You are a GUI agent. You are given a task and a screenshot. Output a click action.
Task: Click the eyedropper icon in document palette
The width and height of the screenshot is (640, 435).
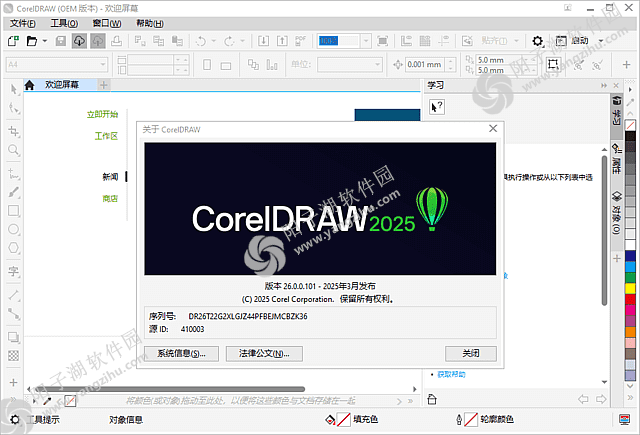(47, 401)
